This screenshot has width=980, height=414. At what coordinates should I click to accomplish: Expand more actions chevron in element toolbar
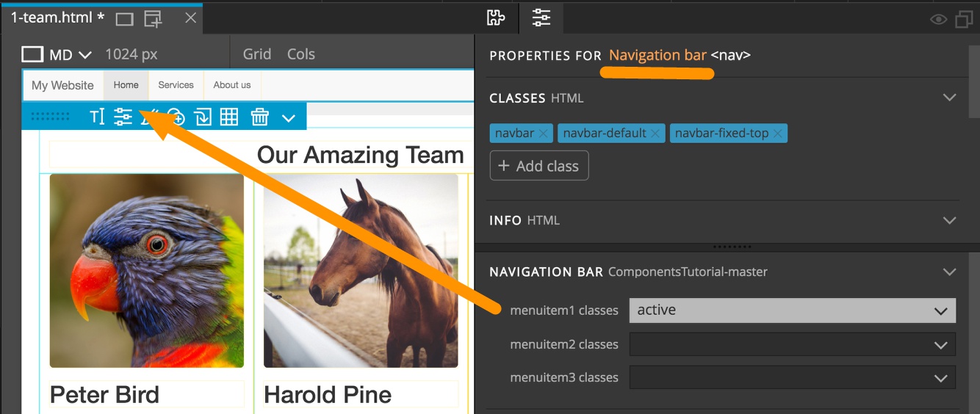288,117
